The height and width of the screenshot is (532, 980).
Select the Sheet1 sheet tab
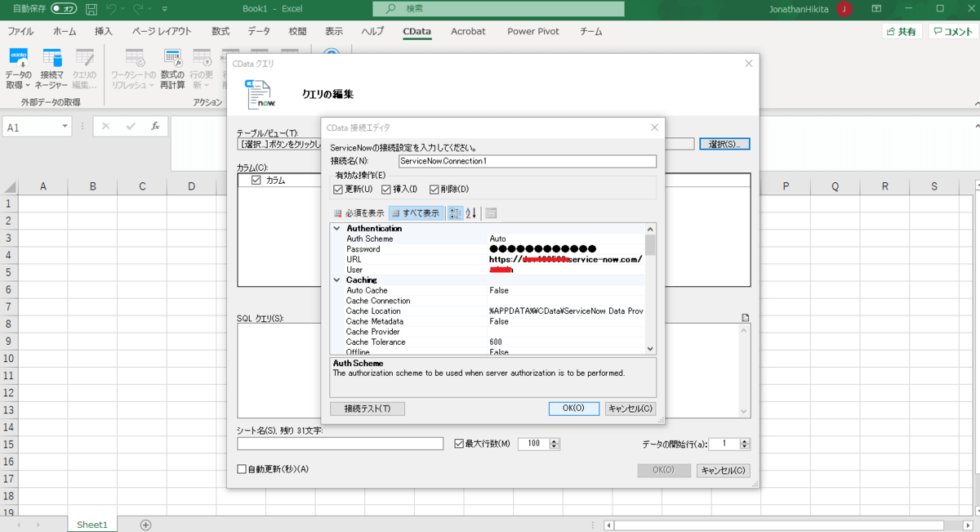click(92, 525)
